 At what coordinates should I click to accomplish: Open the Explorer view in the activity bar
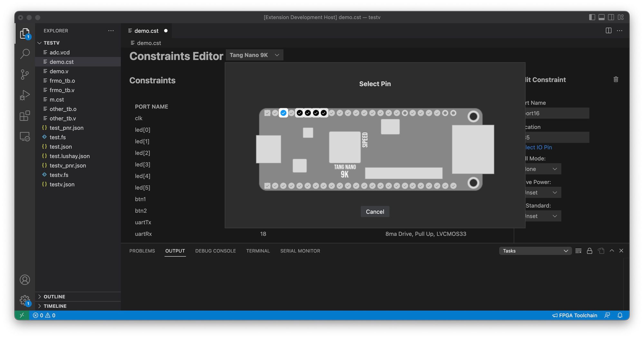pyautogui.click(x=25, y=33)
